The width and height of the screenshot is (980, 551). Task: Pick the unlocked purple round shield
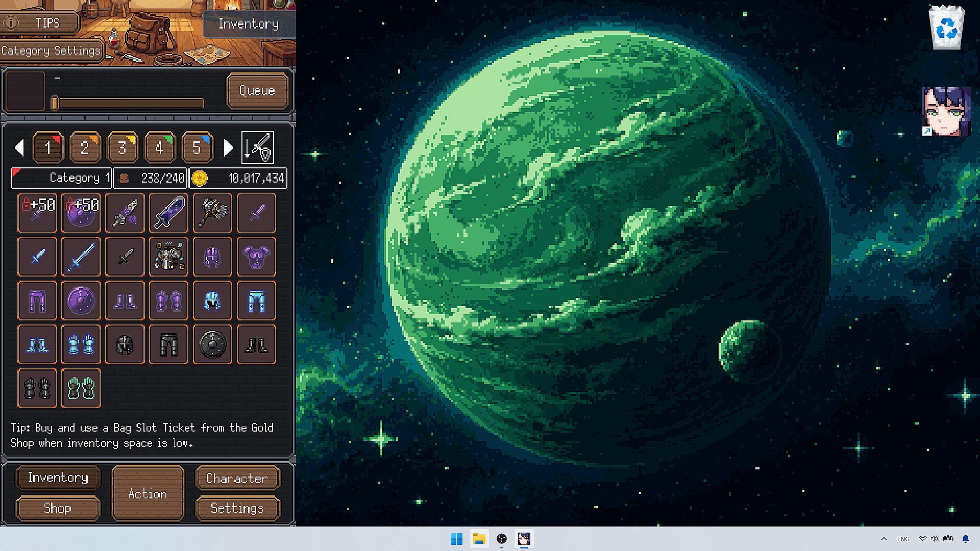81,300
